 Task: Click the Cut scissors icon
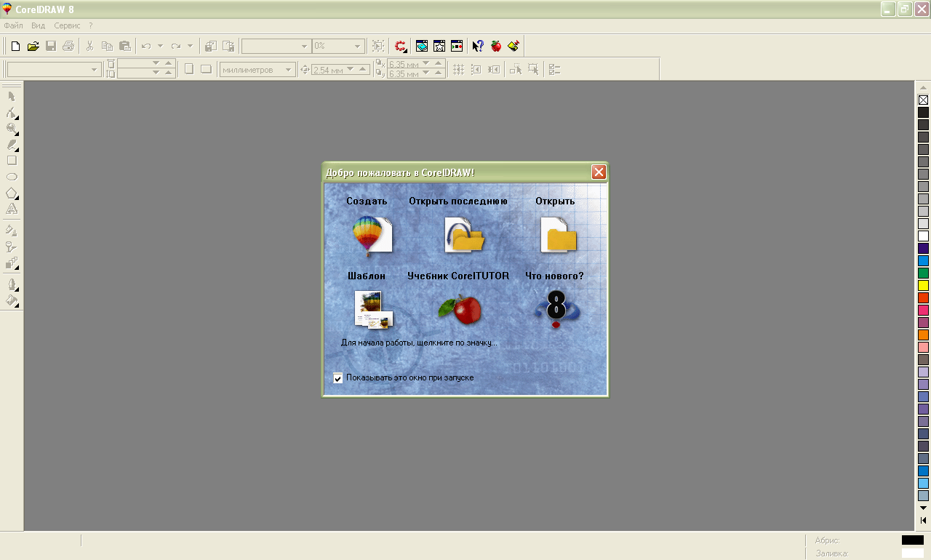coord(89,46)
